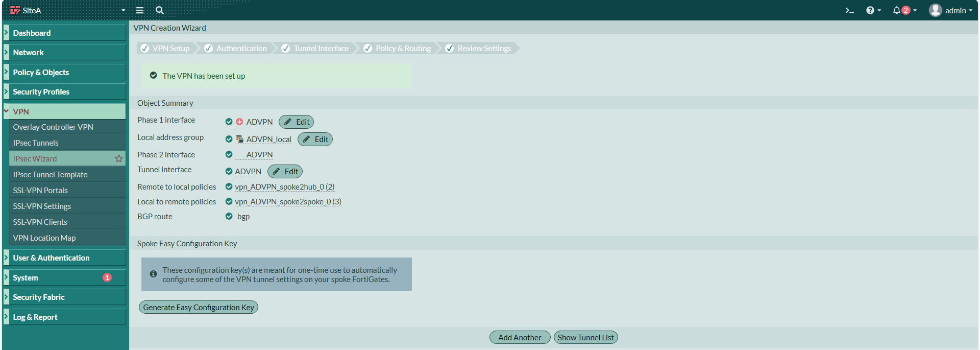Viewport: 980px width, 350px height.
Task: Edit the ADVPN tunnel interface
Action: coord(285,171)
